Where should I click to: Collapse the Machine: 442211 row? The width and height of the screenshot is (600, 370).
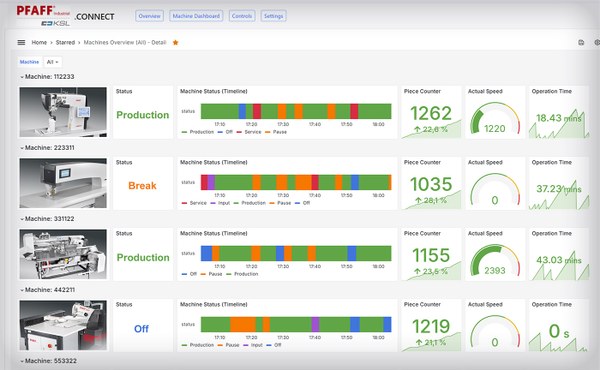[x=47, y=290]
